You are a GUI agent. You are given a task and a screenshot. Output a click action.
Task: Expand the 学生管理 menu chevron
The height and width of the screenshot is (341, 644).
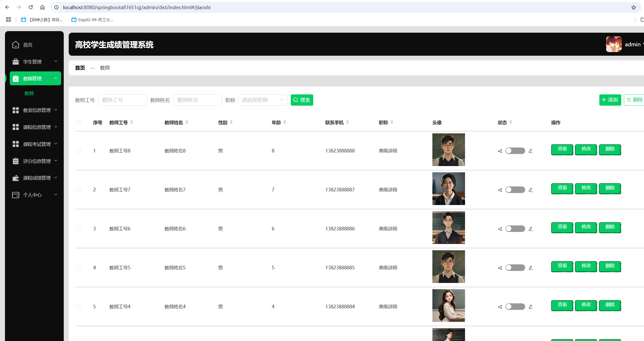[x=56, y=61]
